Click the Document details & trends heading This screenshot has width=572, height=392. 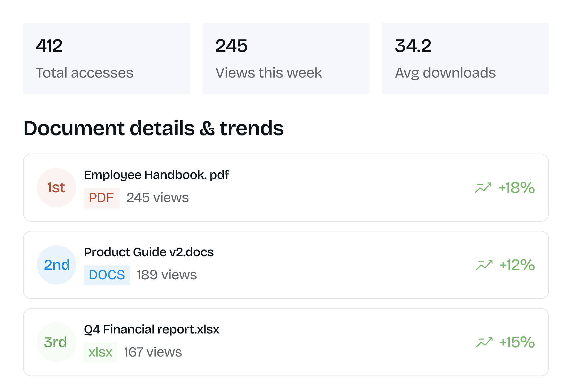point(154,128)
